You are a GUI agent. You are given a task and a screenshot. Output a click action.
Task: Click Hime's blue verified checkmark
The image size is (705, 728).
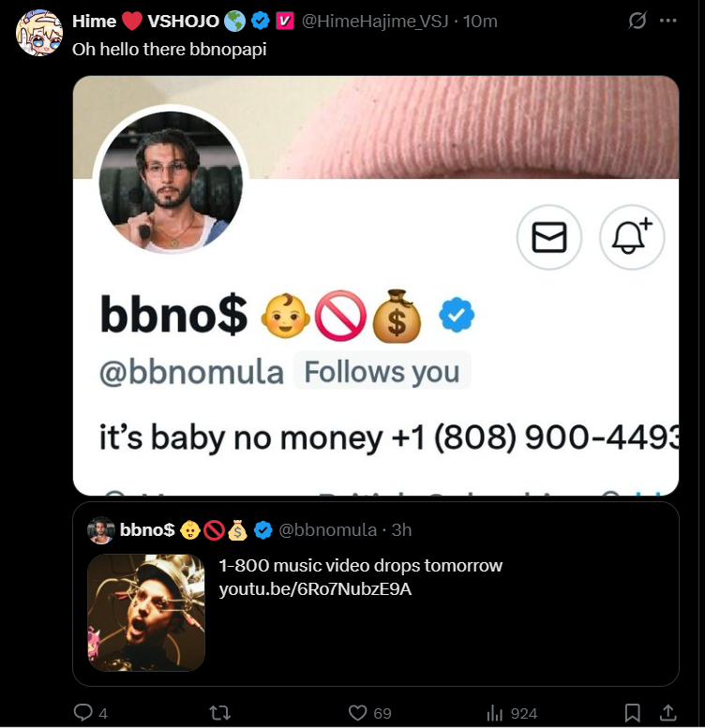point(260,21)
